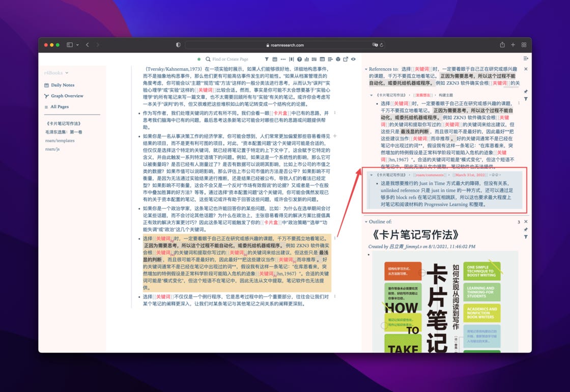This screenshot has width=570, height=392.
Task: Reload the page with the refresh icon
Action: [x=382, y=45]
